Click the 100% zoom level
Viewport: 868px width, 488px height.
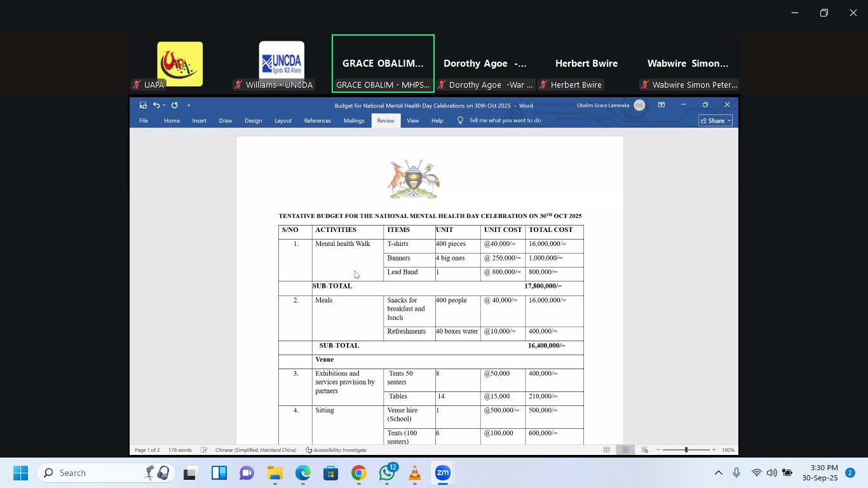[x=728, y=450]
